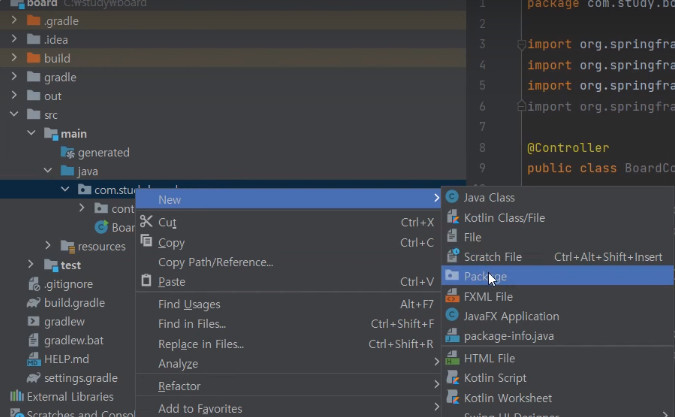Click the FXML File icon
Image resolution: width=675 pixels, height=417 pixels.
pyautogui.click(x=452, y=296)
